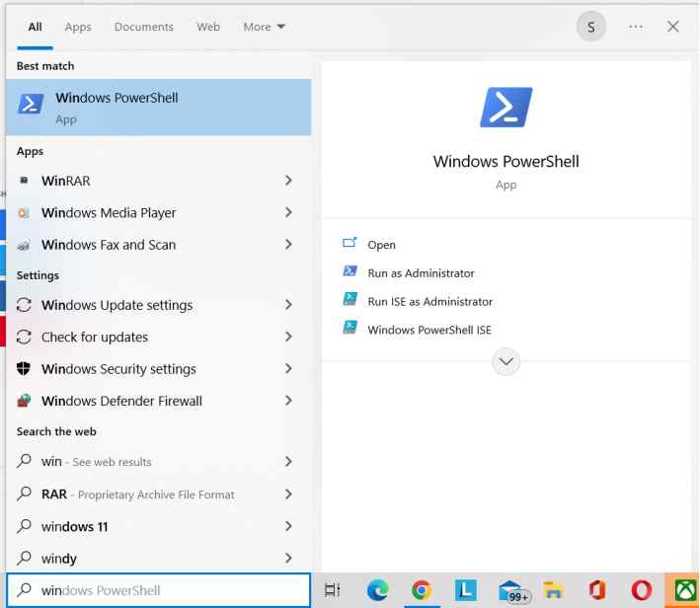Expand Windows Update settings arrow
The height and width of the screenshot is (608, 700).
[288, 305]
